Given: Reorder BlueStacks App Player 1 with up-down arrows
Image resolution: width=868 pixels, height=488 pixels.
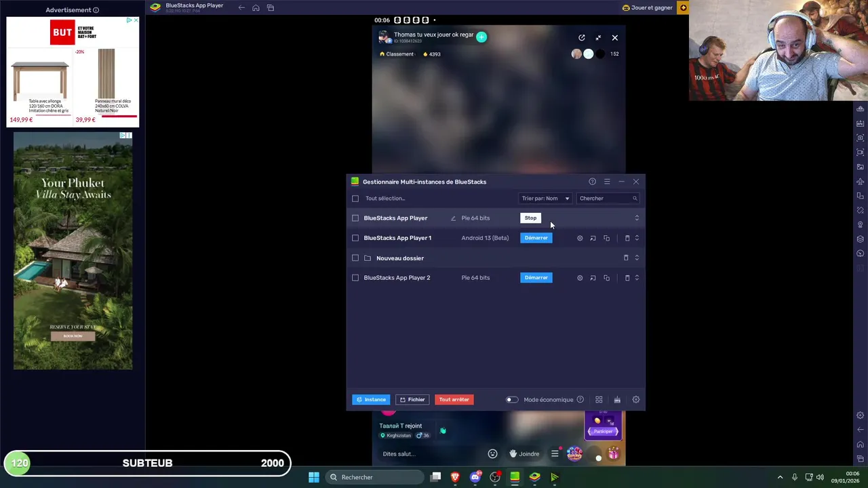Looking at the screenshot, I should coord(637,238).
